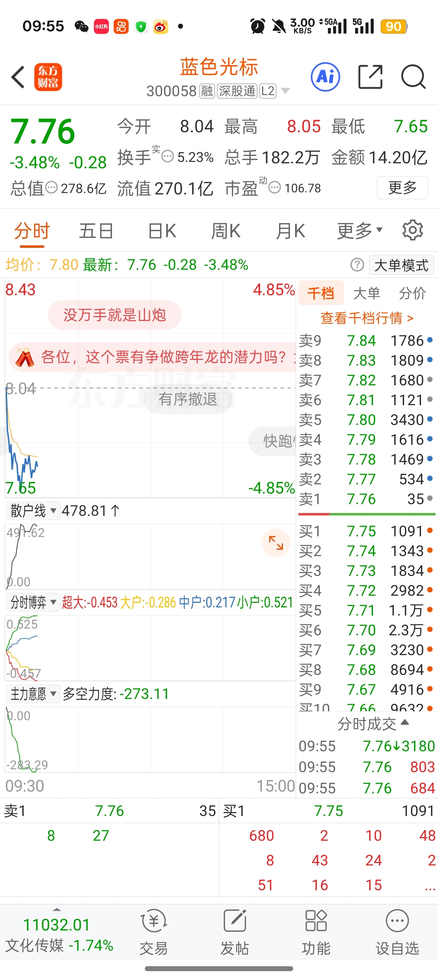Open chart settings gear icon
Screen dimensions: 438x980
(x=413, y=230)
